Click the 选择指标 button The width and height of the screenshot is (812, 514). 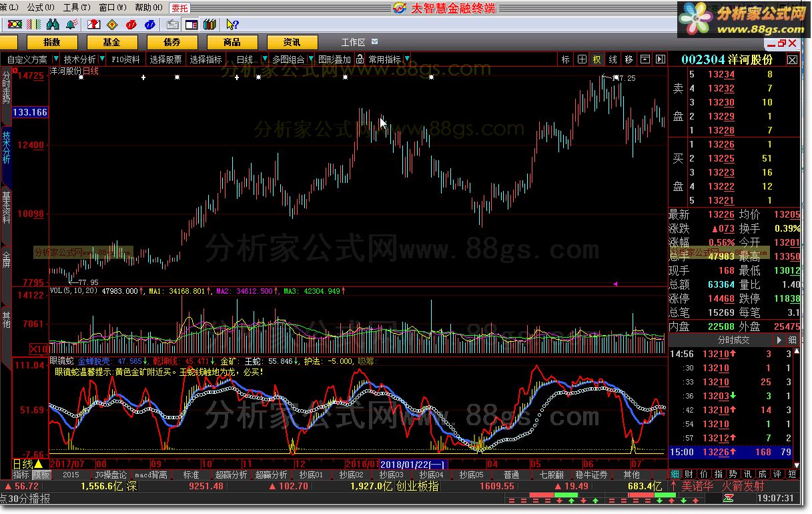[x=206, y=59]
